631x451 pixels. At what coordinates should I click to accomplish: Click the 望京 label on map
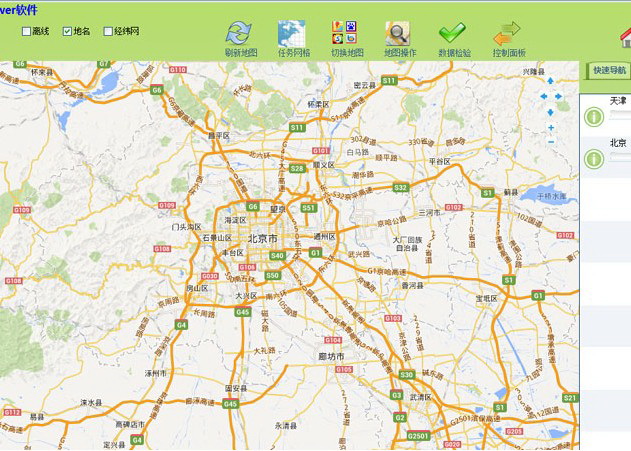point(278,210)
